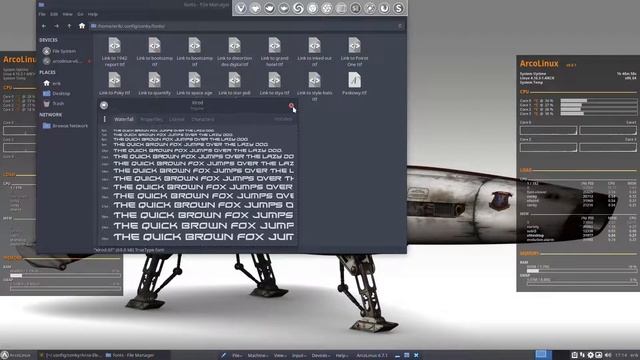Launch the S icon at dock's right end
Image resolution: width=640 pixels, height=360 pixels.
coord(398,8)
